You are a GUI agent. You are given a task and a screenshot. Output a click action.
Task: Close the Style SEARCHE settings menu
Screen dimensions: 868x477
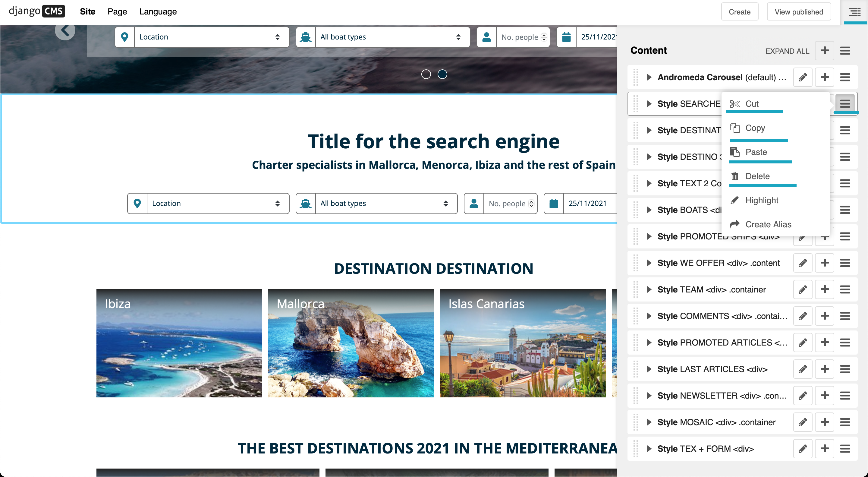[x=845, y=103]
